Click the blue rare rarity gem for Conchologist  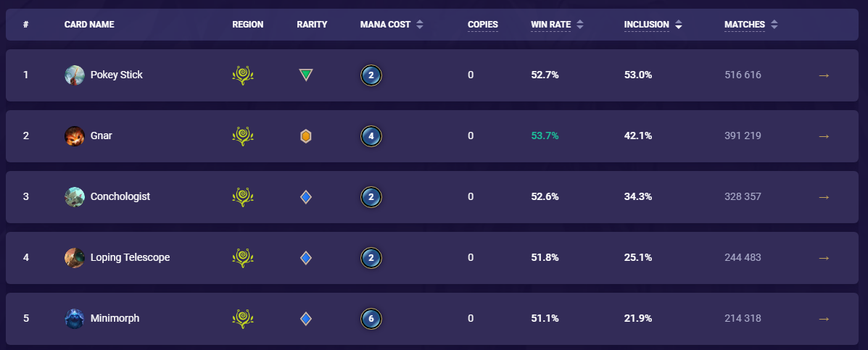pos(306,196)
